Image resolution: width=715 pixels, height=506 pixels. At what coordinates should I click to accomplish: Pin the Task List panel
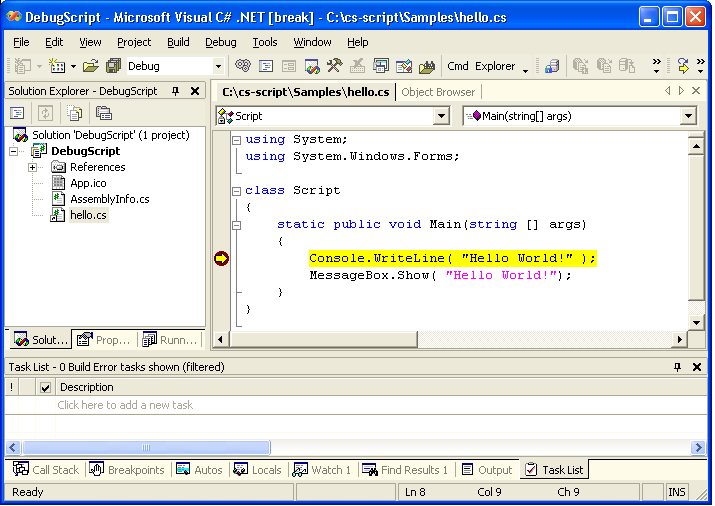(x=677, y=367)
